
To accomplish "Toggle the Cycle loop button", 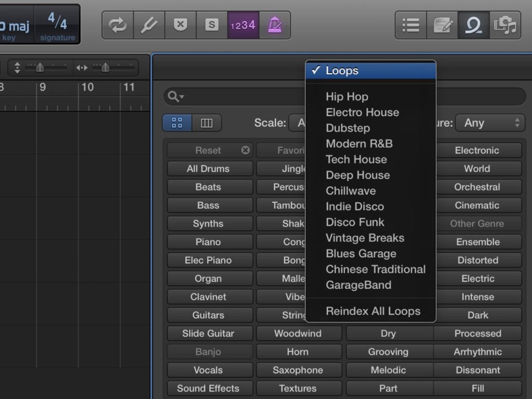I will click(118, 25).
